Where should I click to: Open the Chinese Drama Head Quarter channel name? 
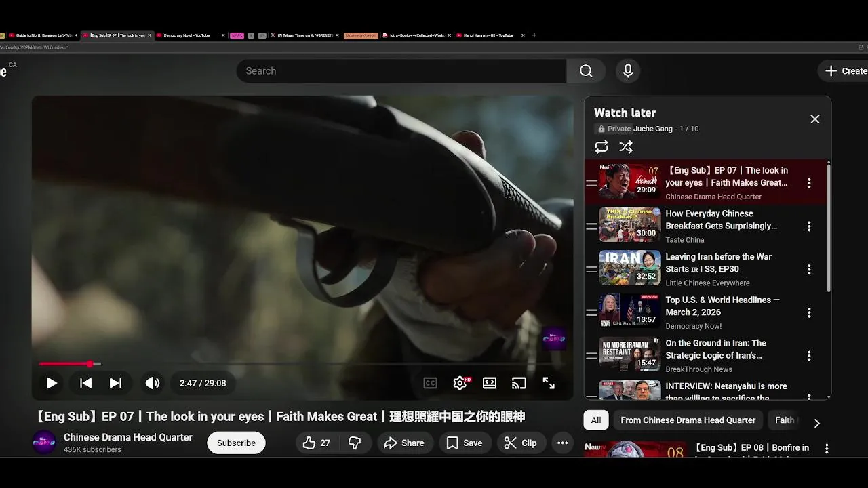[x=128, y=437]
